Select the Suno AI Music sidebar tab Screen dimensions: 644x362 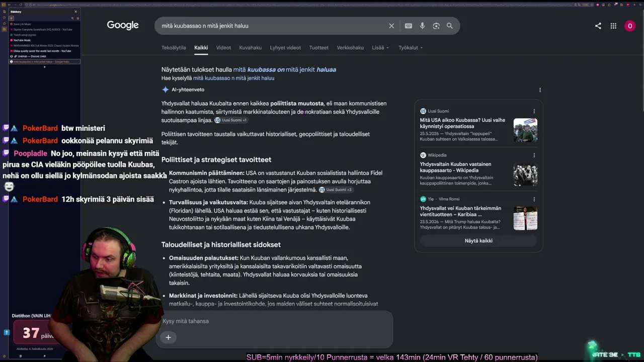click(x=44, y=24)
